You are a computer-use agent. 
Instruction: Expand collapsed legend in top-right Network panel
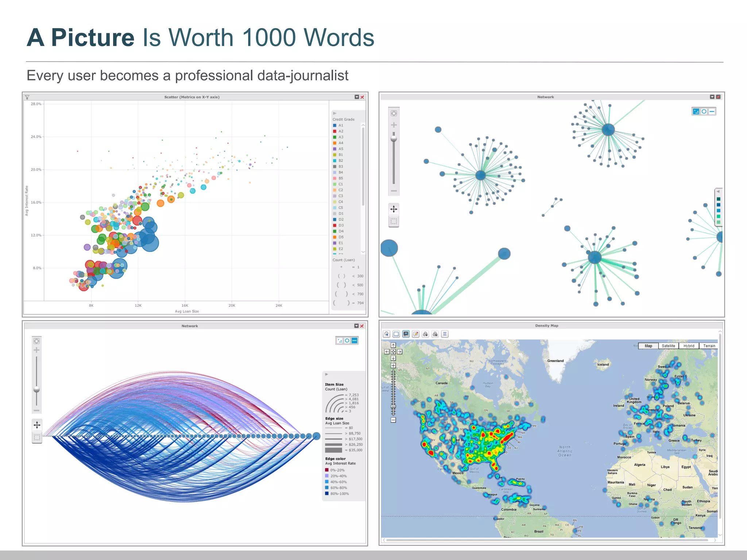click(x=718, y=192)
